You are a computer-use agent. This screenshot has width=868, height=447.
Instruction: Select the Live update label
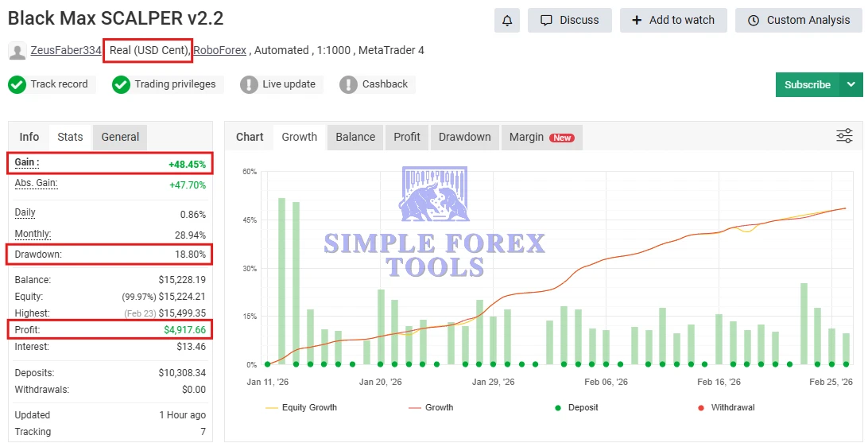click(289, 84)
